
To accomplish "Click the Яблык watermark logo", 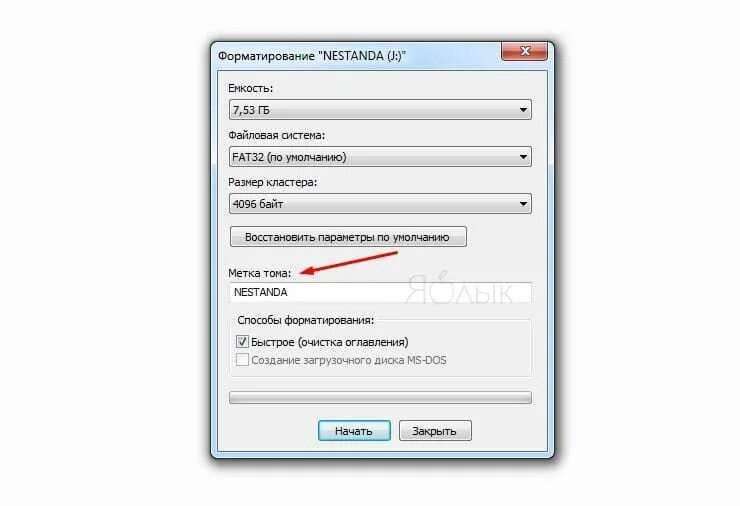I will (x=459, y=288).
